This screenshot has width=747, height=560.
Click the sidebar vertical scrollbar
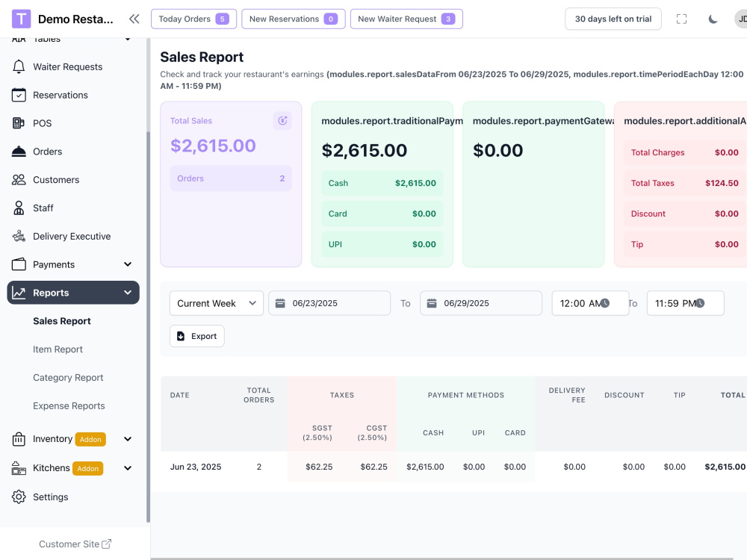(x=148, y=327)
